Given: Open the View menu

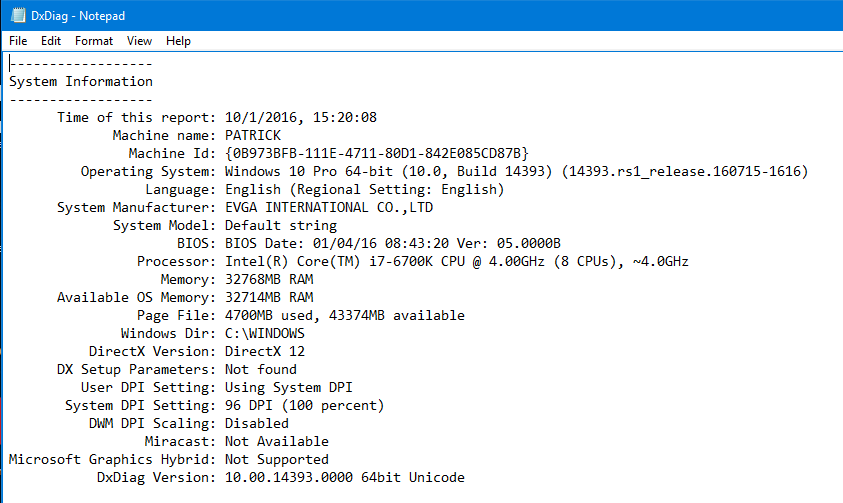Looking at the screenshot, I should coord(139,41).
